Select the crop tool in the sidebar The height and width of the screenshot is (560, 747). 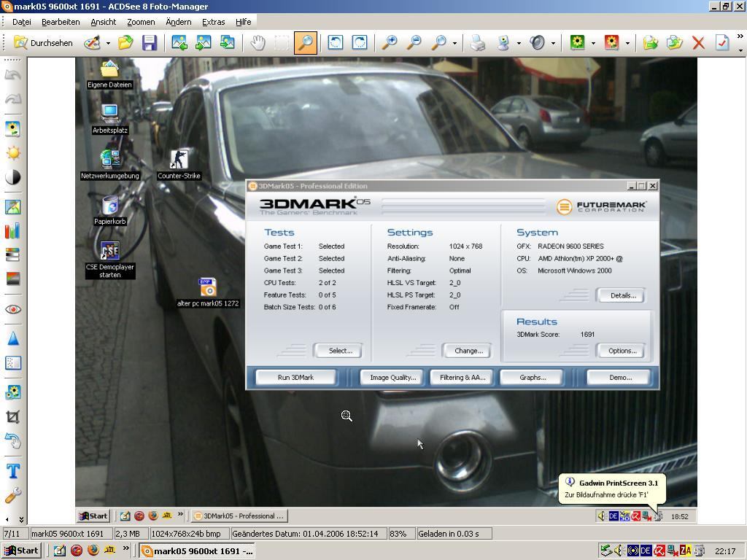click(x=13, y=417)
